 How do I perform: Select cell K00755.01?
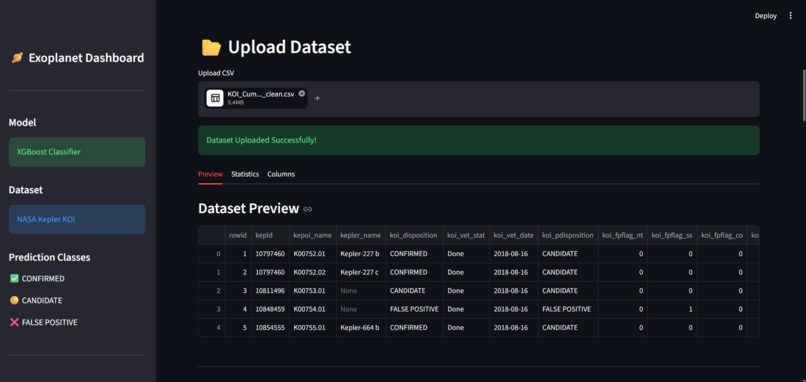tap(313, 328)
